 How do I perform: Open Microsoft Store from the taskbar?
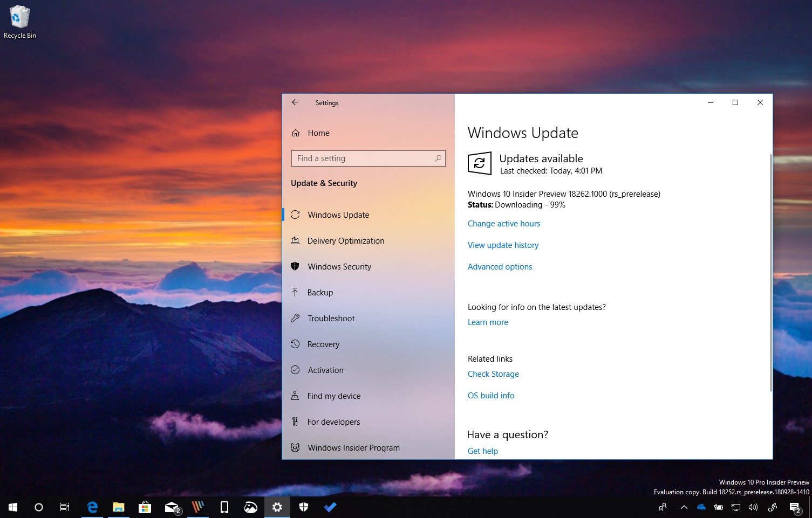pos(145,507)
